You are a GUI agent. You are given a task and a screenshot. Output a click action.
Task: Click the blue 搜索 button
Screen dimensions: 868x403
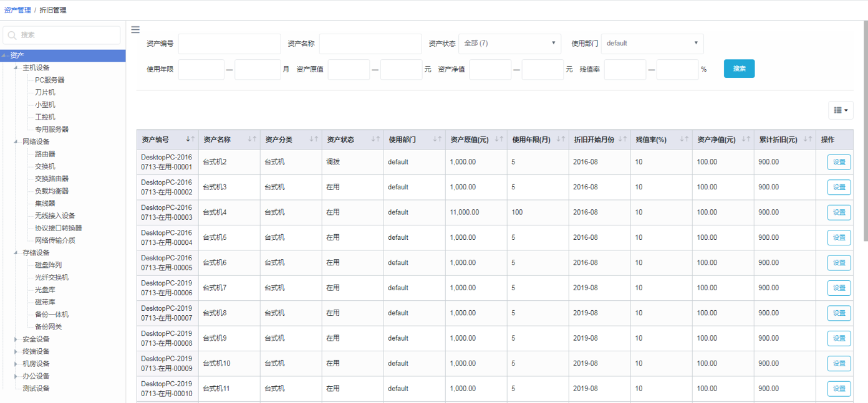tap(739, 69)
